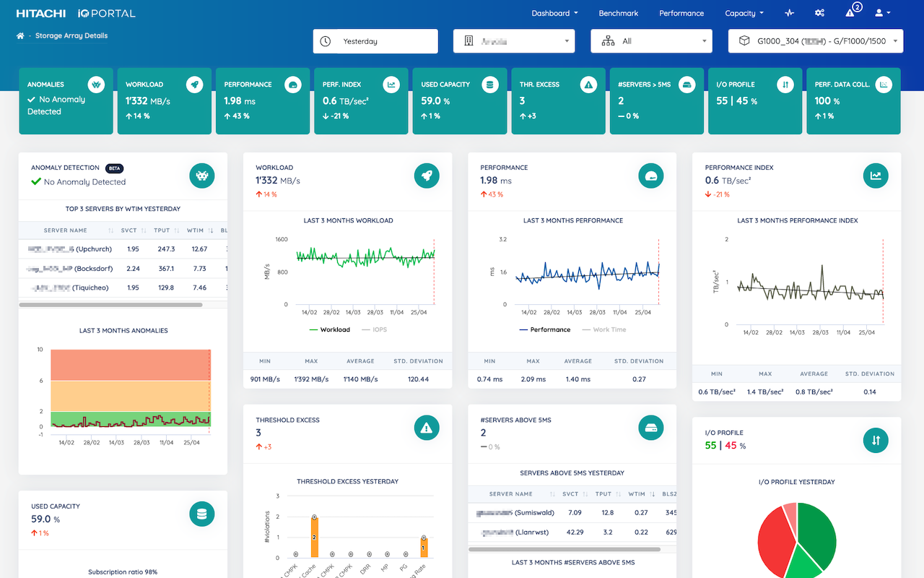This screenshot has height=578, width=924.
Task: Expand the G1000_304 storage array dropdown
Action: coord(816,41)
